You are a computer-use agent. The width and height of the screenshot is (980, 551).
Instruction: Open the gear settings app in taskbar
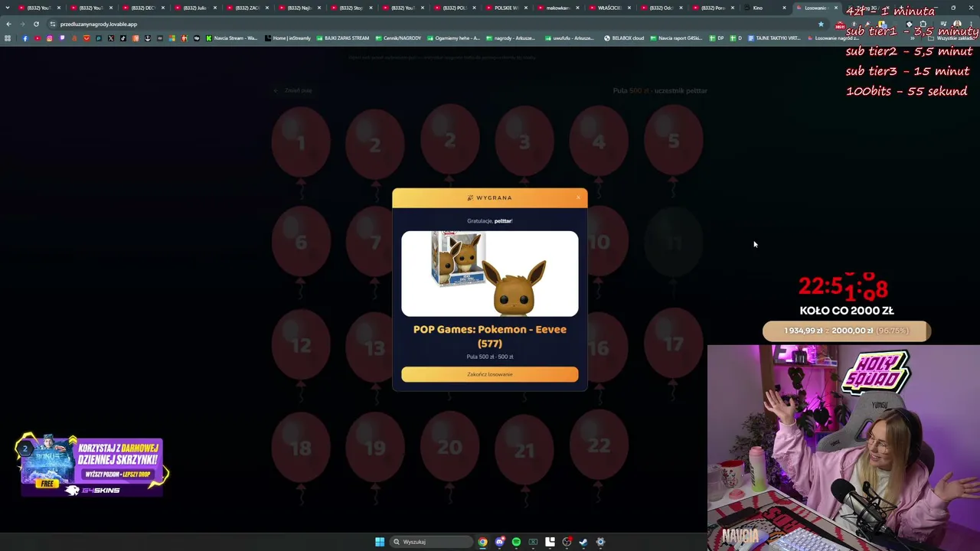point(600,542)
